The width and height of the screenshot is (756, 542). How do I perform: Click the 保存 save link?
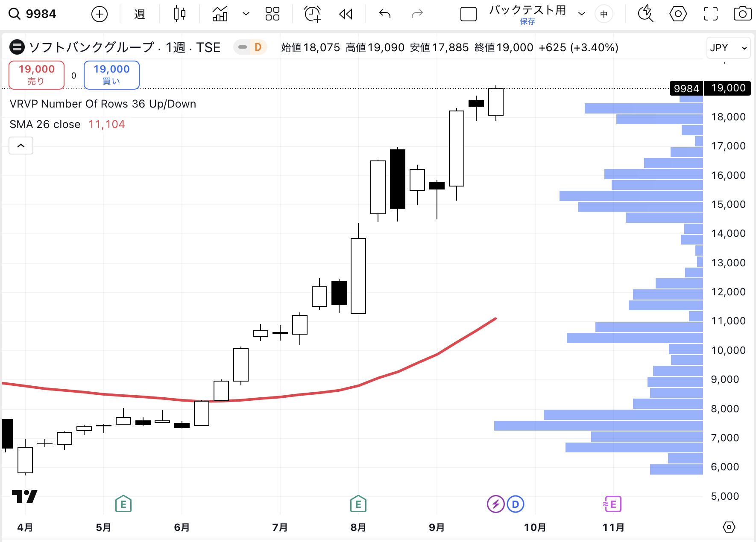click(x=527, y=21)
